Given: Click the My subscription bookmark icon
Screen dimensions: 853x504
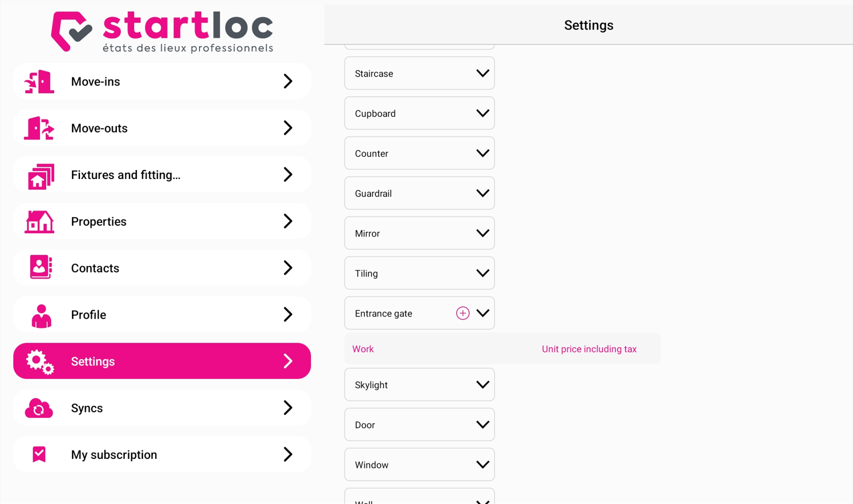Looking at the screenshot, I should pyautogui.click(x=39, y=454).
